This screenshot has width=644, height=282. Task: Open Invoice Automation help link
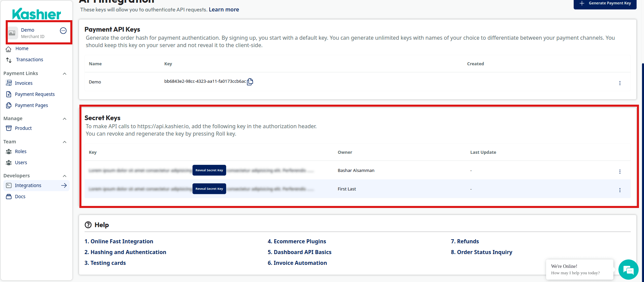[297, 263]
